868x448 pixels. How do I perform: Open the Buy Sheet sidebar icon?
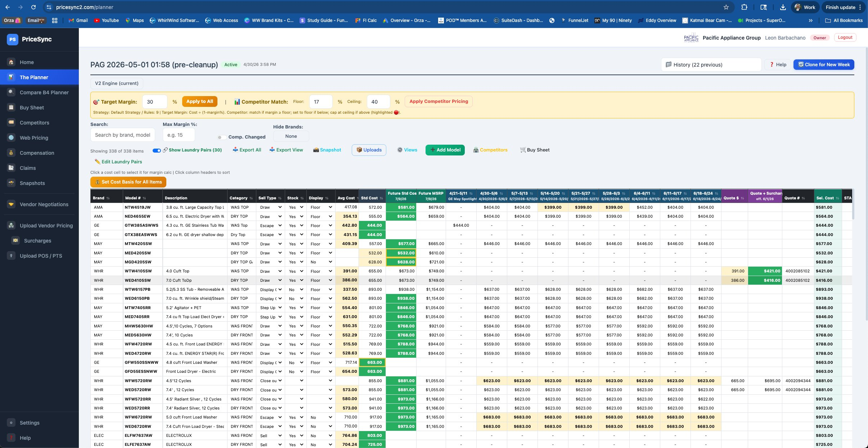click(x=11, y=108)
